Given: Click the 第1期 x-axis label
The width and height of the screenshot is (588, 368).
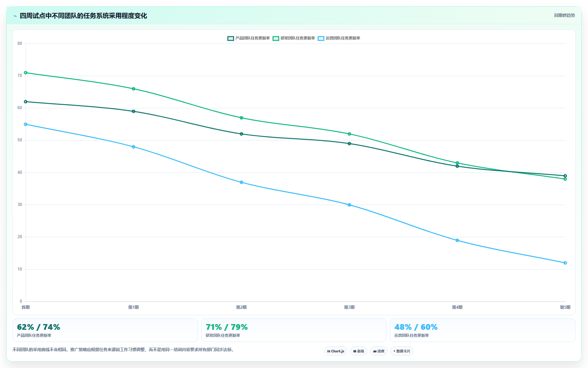Looking at the screenshot, I should pos(134,307).
